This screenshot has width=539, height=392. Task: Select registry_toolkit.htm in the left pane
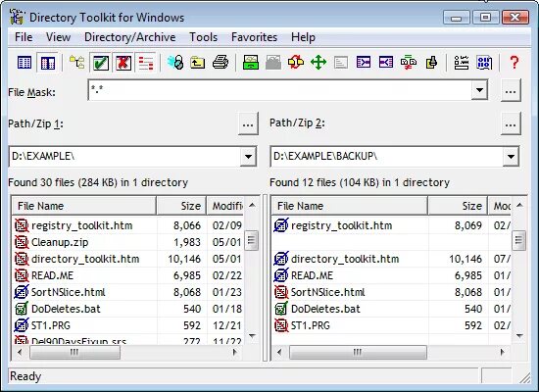[81, 225]
